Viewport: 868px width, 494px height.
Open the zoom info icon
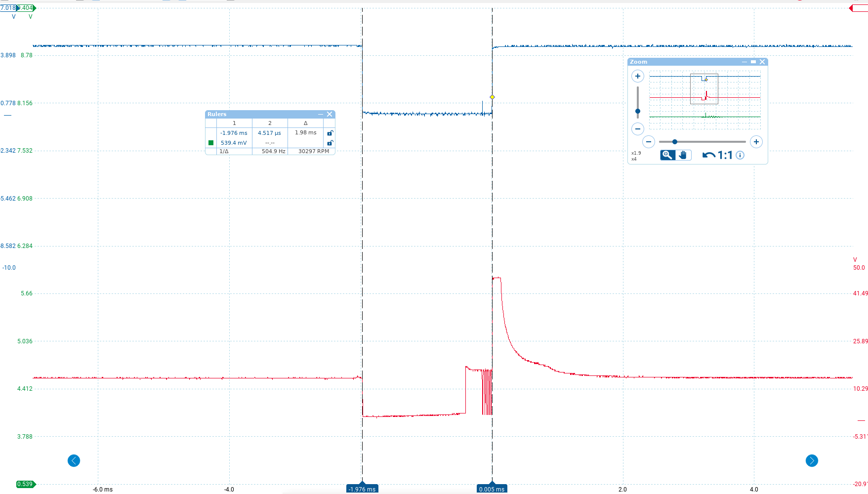[x=740, y=155]
